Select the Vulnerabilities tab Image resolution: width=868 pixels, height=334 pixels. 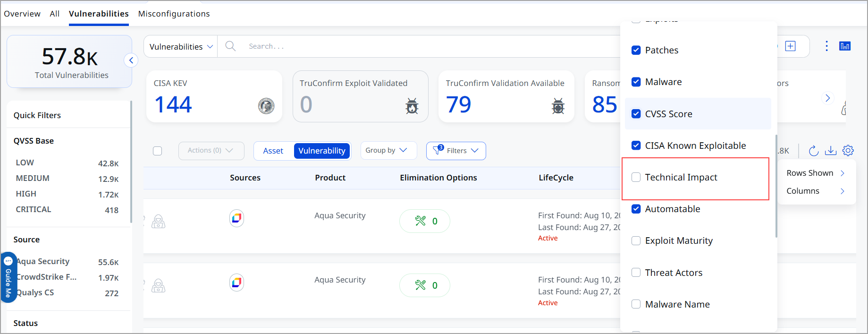pyautogui.click(x=99, y=14)
